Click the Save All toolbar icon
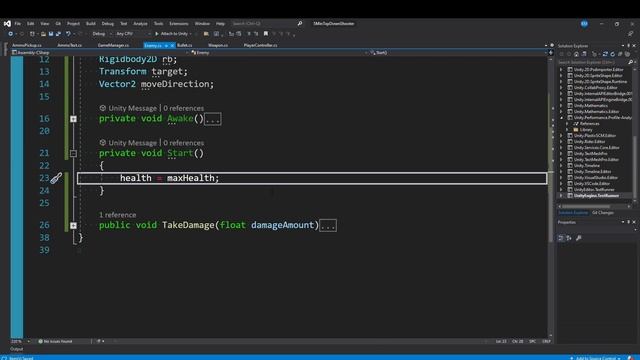 pos(58,34)
